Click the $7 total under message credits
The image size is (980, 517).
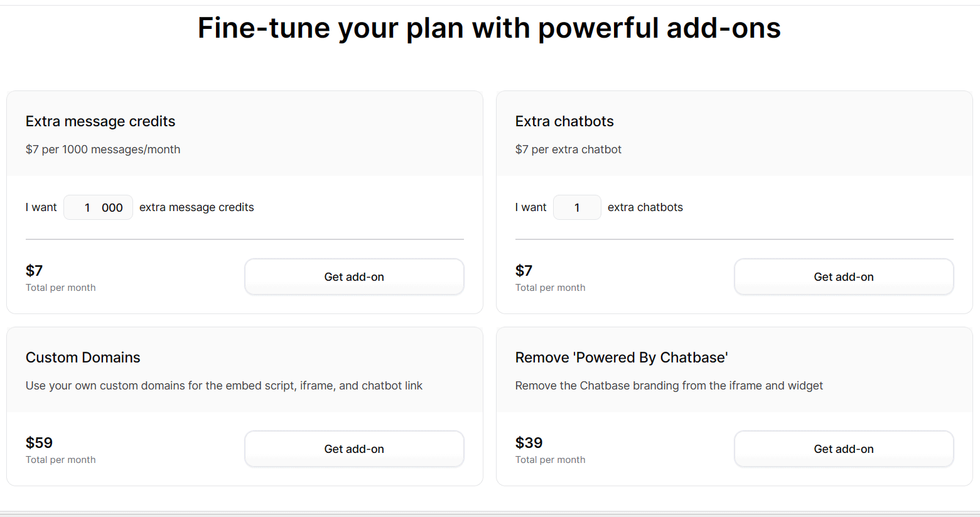pyautogui.click(x=34, y=271)
